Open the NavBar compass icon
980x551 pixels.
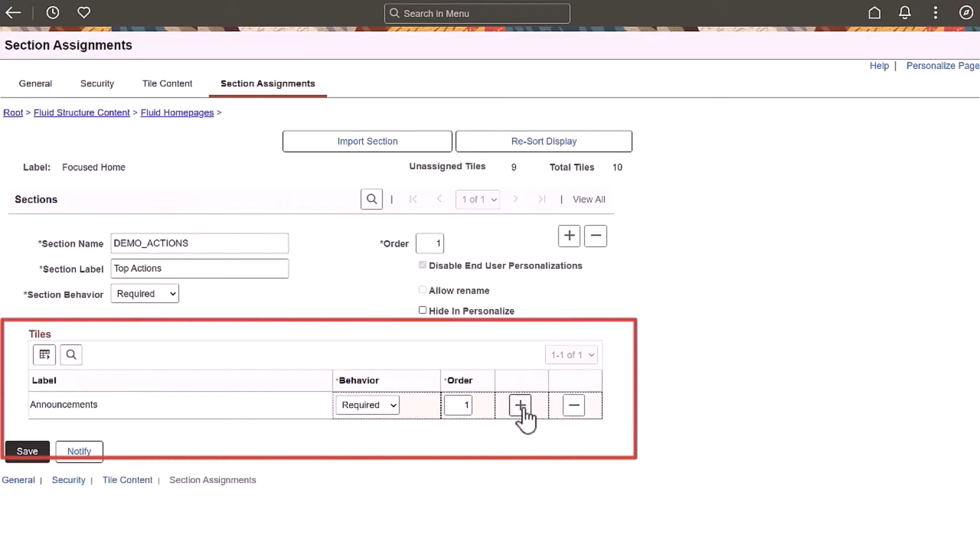[966, 12]
